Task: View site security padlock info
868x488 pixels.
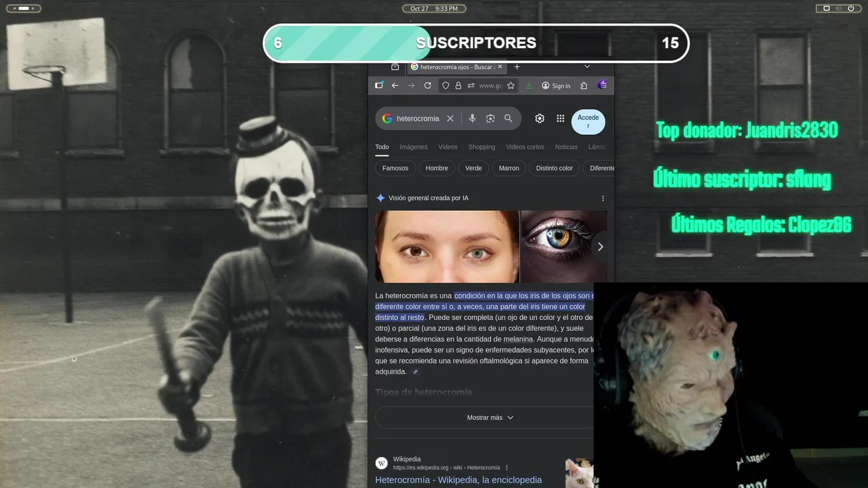Action: tap(458, 85)
